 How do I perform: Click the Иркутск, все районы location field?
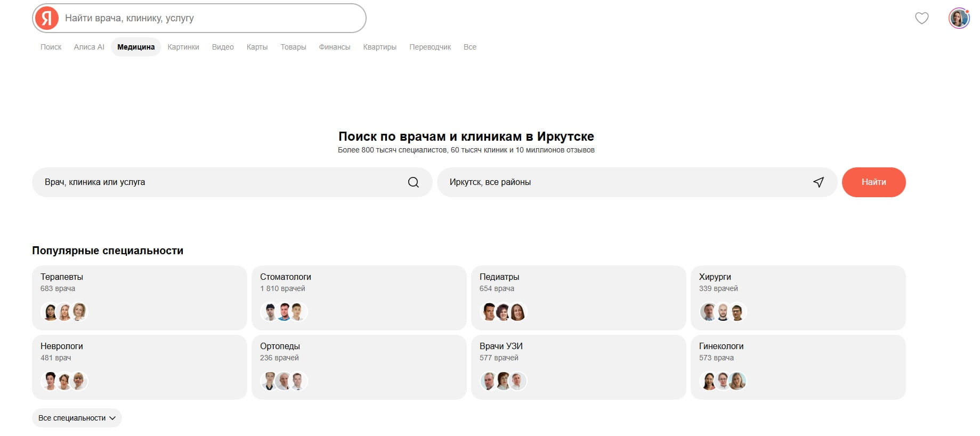[x=637, y=182]
